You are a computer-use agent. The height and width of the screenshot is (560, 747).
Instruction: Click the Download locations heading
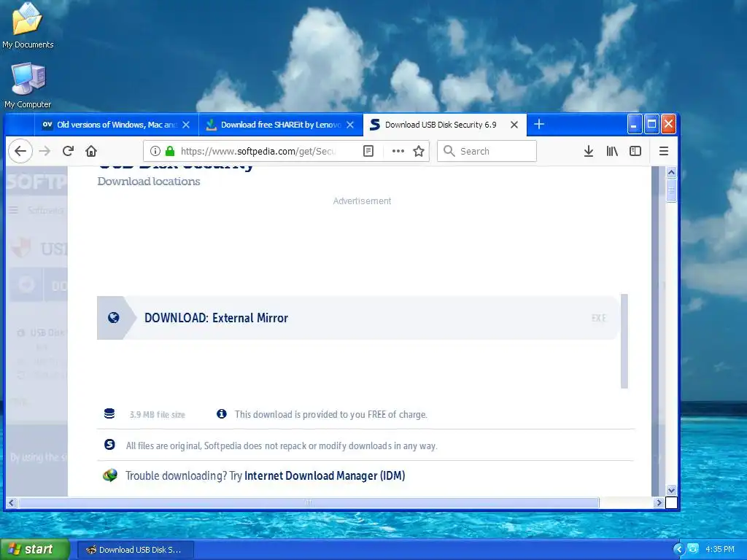(x=149, y=182)
